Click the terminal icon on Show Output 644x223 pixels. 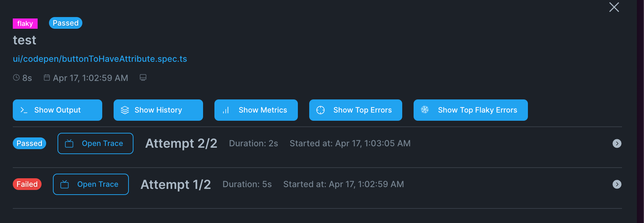coord(24,110)
